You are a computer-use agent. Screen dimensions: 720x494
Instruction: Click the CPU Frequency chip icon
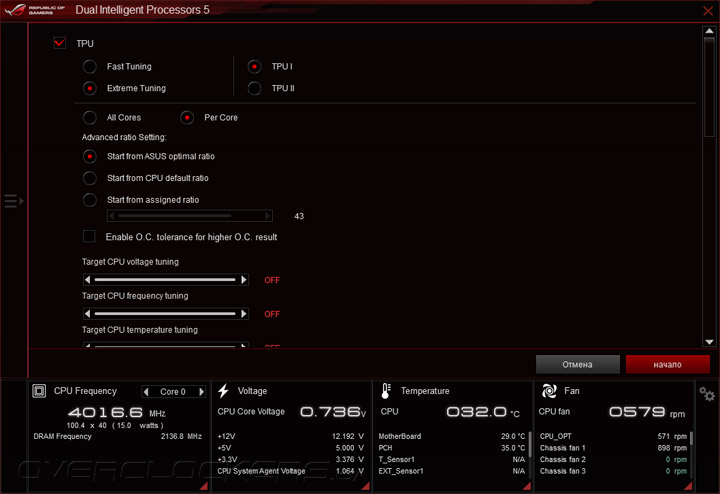[39, 391]
